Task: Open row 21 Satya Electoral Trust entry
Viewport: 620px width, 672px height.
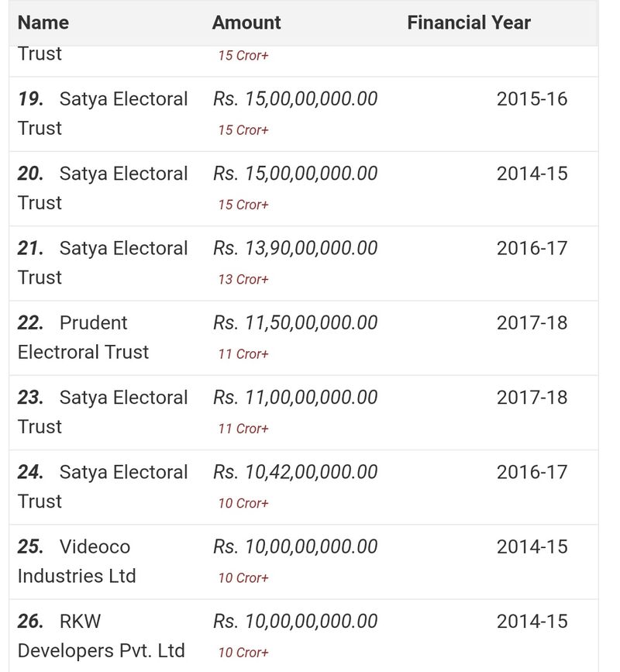Action: (x=103, y=262)
